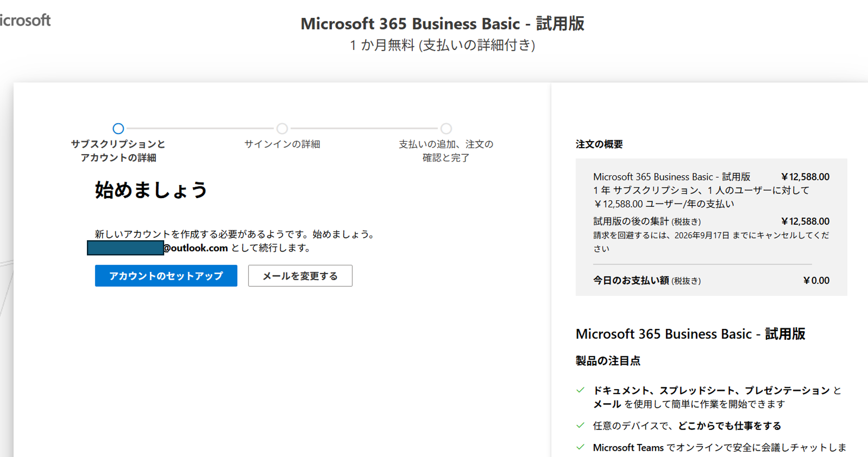Click the 製品の注目点 heading

[608, 361]
